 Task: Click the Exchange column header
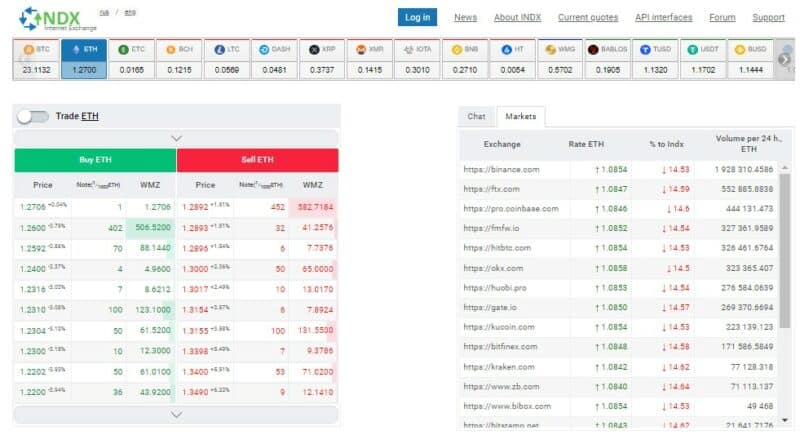(x=502, y=144)
